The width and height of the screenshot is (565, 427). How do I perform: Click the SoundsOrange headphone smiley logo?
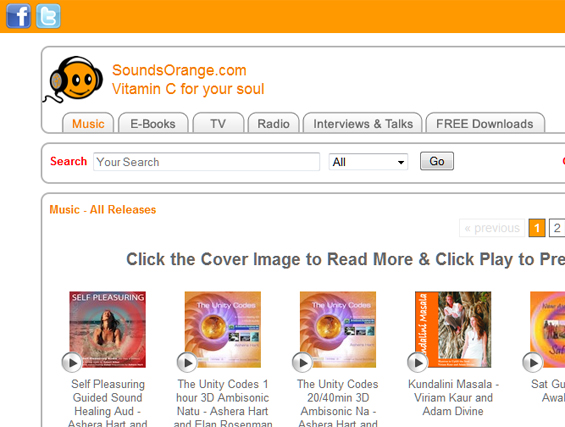[73, 79]
